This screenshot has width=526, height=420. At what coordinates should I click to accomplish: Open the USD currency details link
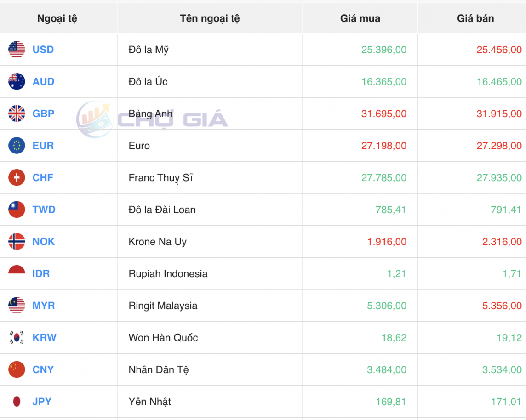pos(43,49)
